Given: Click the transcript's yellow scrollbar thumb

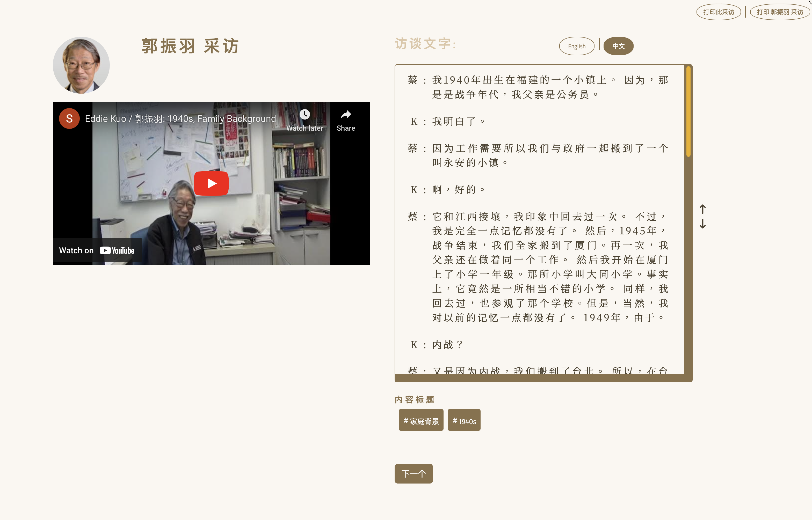Looking at the screenshot, I should tap(688, 112).
